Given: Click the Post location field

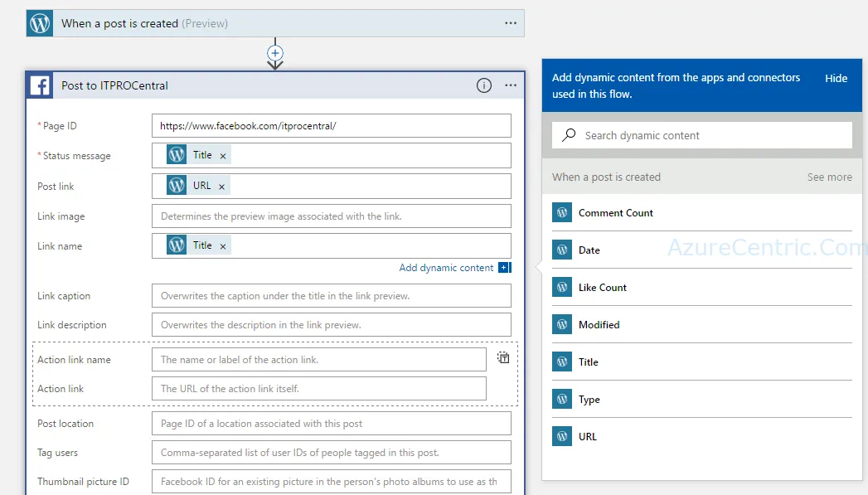Looking at the screenshot, I should [331, 424].
